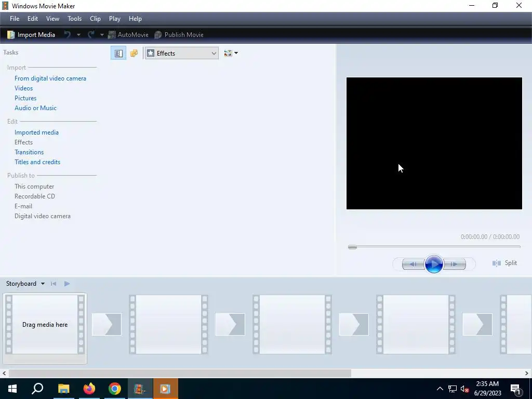
Task: Click the Next Frame button
Action: 454,264
